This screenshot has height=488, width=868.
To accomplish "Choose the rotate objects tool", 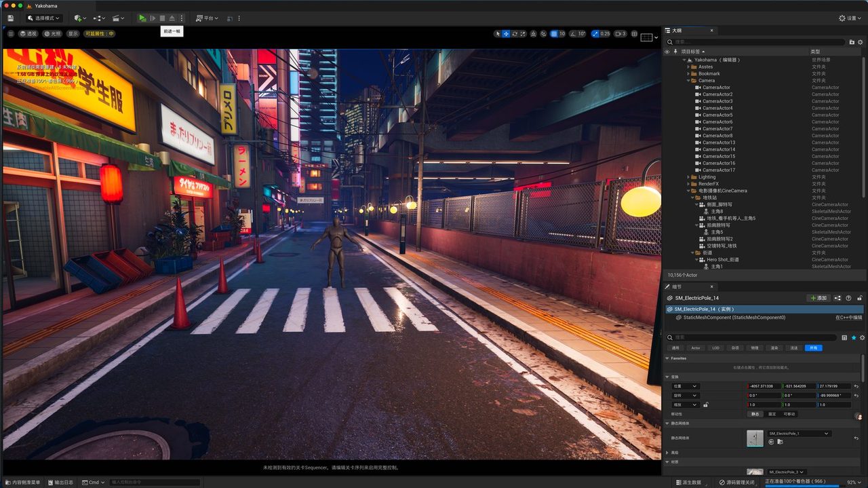I will pyautogui.click(x=515, y=33).
